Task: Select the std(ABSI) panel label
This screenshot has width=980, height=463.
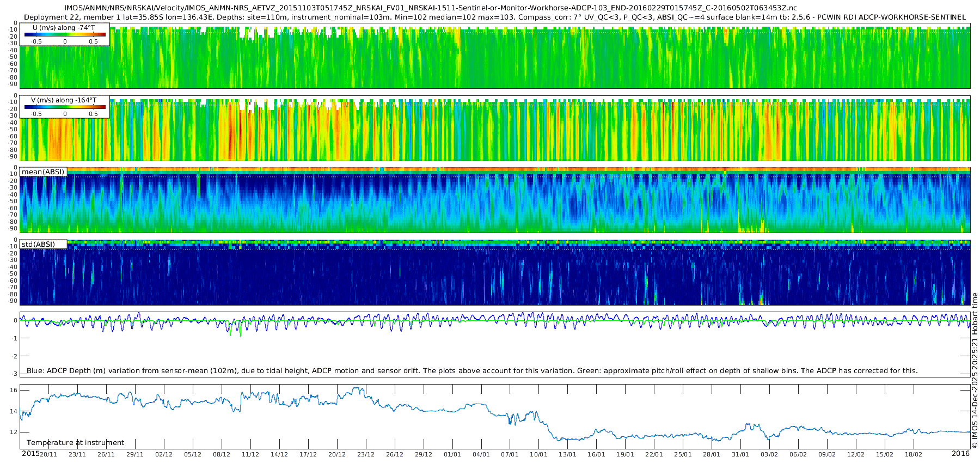Action: click(x=38, y=245)
